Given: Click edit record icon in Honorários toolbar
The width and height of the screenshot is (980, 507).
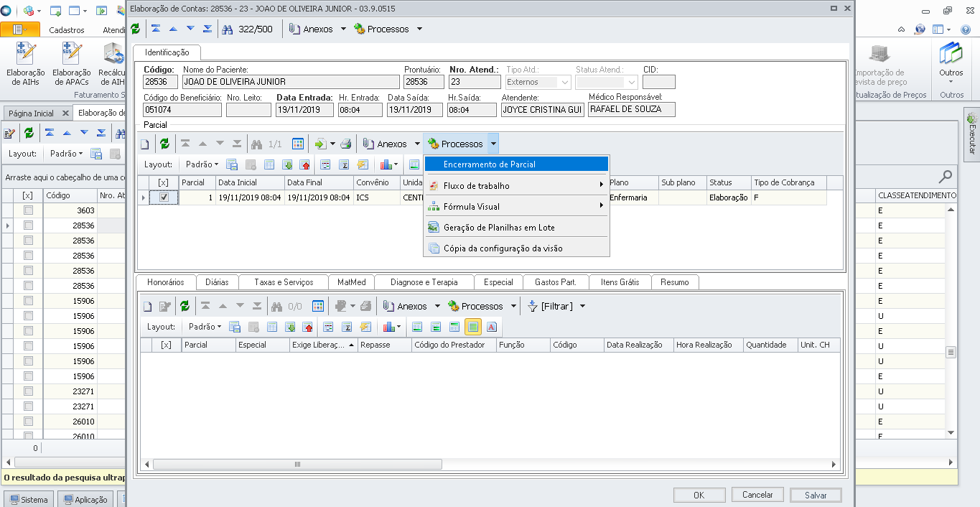Looking at the screenshot, I should (164, 306).
